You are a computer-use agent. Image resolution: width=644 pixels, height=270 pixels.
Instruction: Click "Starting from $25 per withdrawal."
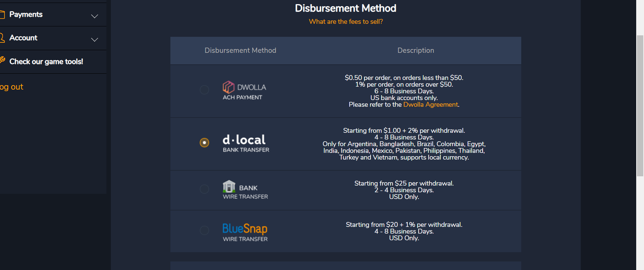(x=404, y=183)
